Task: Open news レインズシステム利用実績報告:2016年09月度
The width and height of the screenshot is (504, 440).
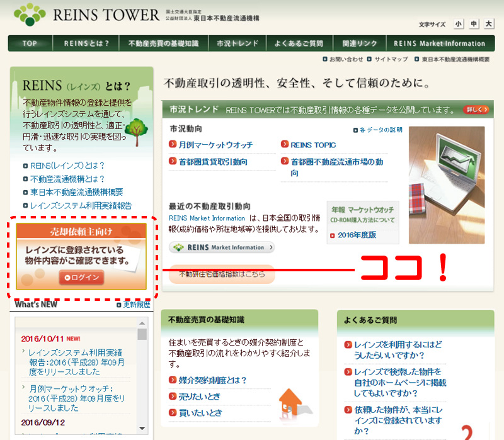Action: click(76, 362)
